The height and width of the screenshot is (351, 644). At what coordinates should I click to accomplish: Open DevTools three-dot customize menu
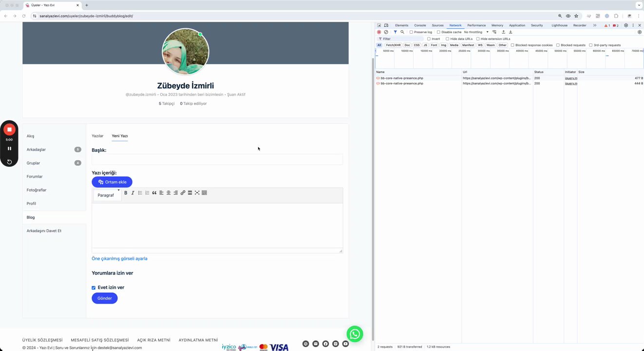click(633, 25)
